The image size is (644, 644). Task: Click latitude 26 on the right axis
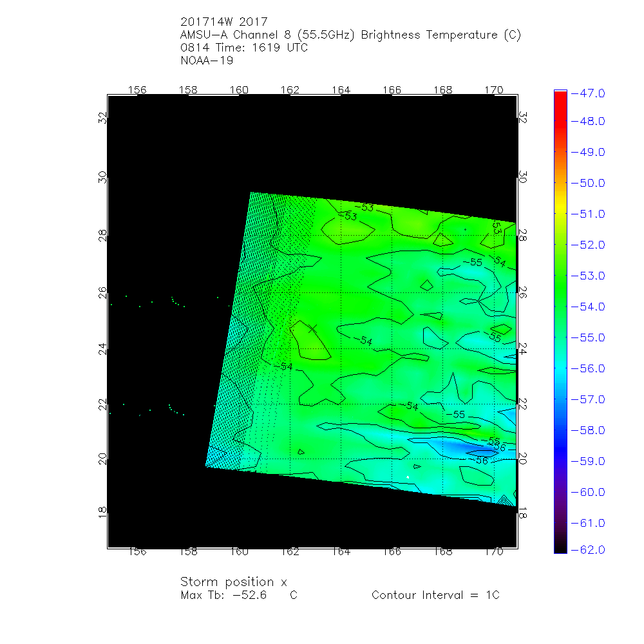click(522, 293)
